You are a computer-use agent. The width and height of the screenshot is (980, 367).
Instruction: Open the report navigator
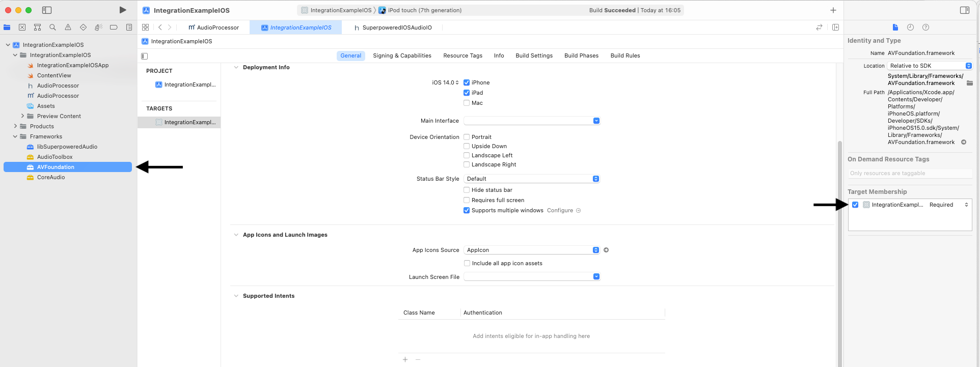pos(129,27)
